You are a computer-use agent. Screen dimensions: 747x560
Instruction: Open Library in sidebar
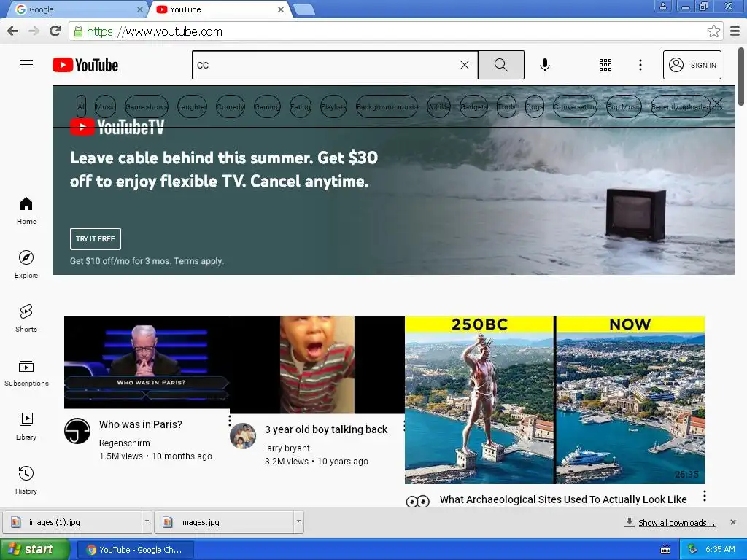pyautogui.click(x=26, y=427)
